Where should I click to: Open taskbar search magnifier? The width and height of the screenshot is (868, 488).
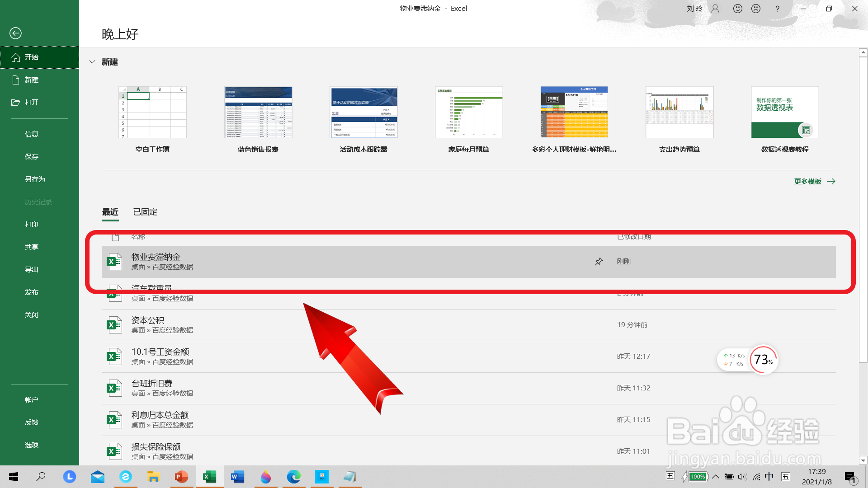click(41, 477)
